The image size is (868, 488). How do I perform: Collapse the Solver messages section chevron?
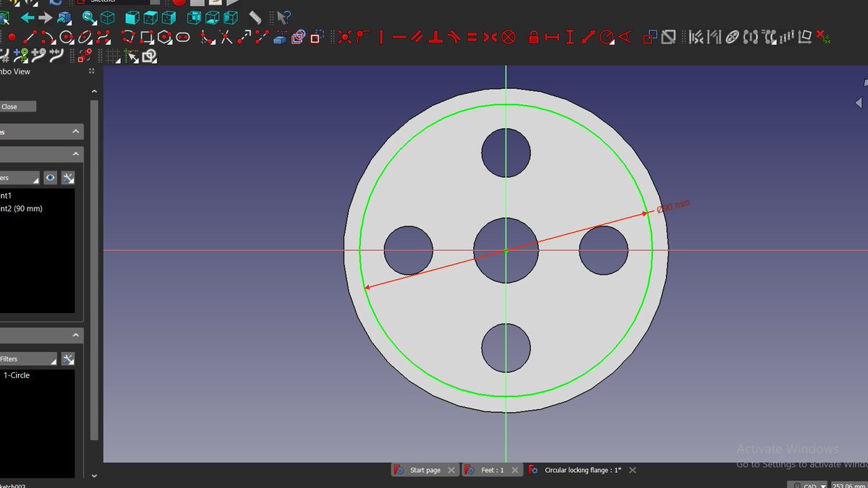click(76, 132)
